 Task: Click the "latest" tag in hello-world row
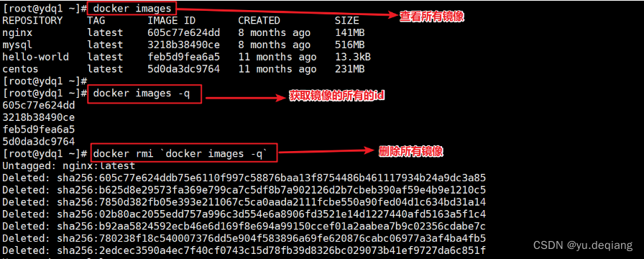tap(105, 57)
